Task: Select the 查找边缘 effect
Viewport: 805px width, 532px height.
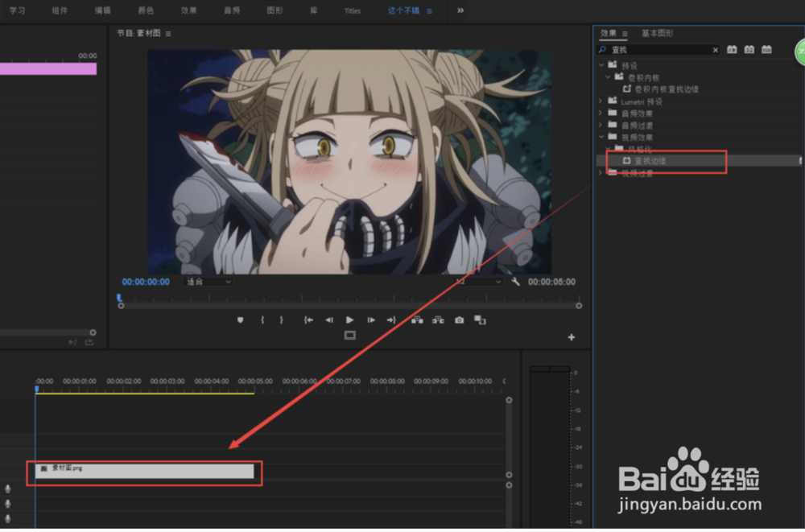Action: 650,161
